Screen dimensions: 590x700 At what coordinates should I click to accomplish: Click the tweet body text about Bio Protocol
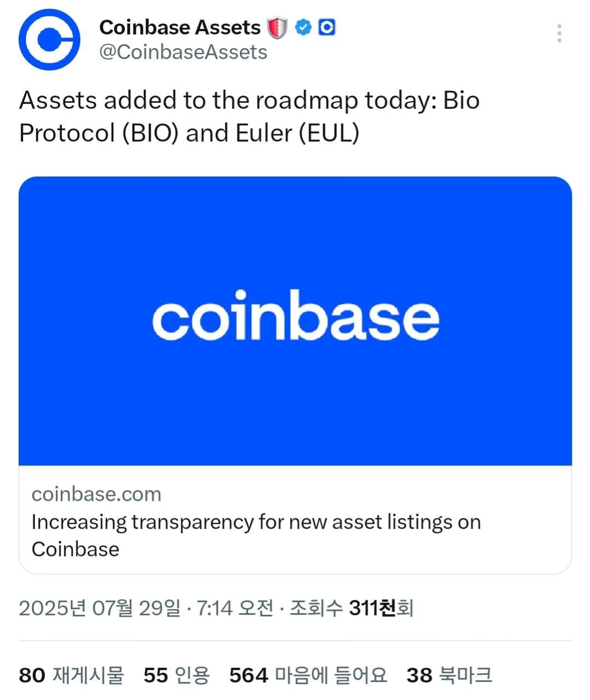click(x=249, y=116)
